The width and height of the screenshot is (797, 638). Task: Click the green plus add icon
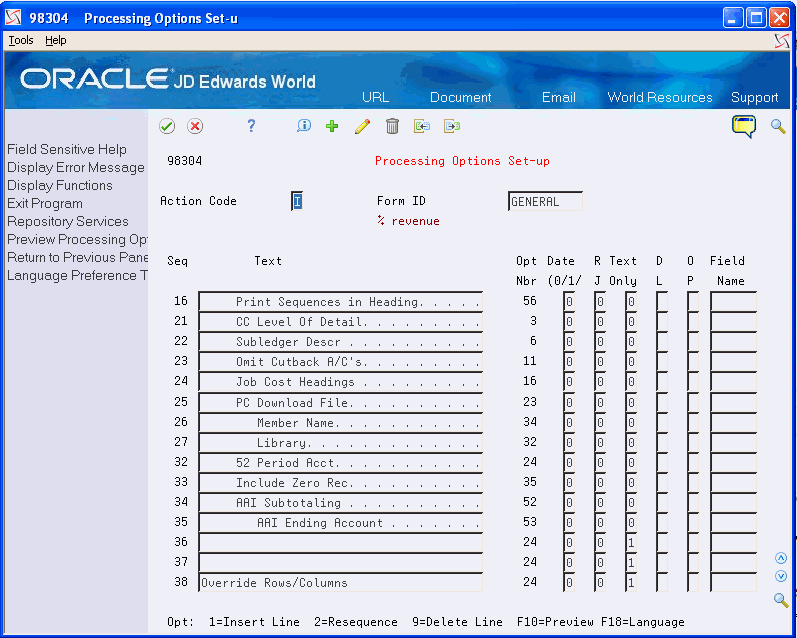pyautogui.click(x=332, y=126)
